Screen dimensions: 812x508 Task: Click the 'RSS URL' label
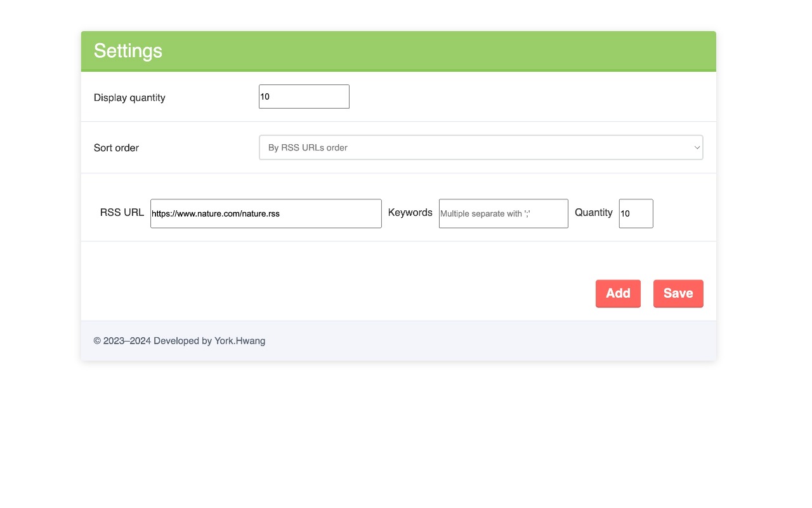click(x=122, y=213)
